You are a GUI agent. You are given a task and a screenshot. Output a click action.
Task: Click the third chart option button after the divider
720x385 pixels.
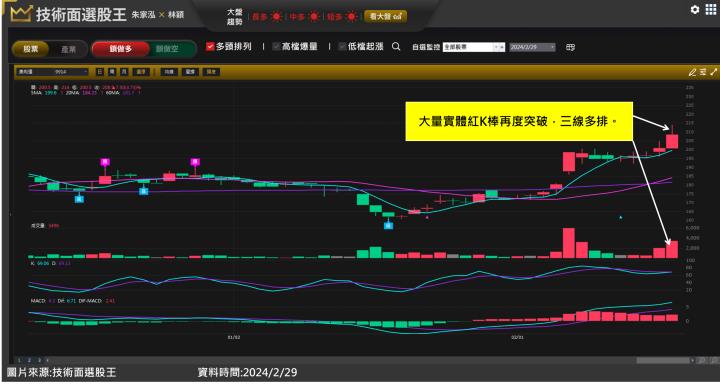coord(211,72)
